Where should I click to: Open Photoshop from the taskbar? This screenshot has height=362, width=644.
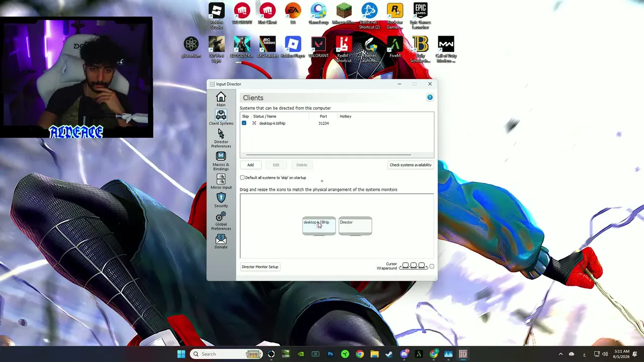[x=330, y=354]
